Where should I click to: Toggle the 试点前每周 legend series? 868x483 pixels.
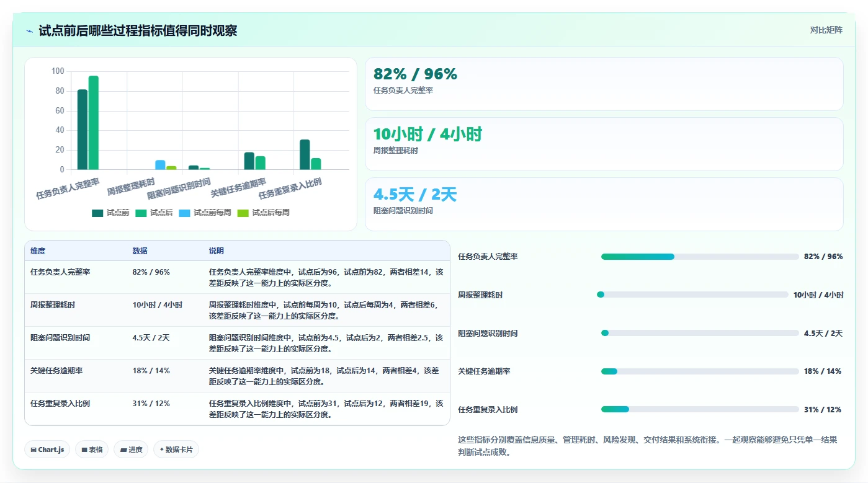pyautogui.click(x=205, y=213)
